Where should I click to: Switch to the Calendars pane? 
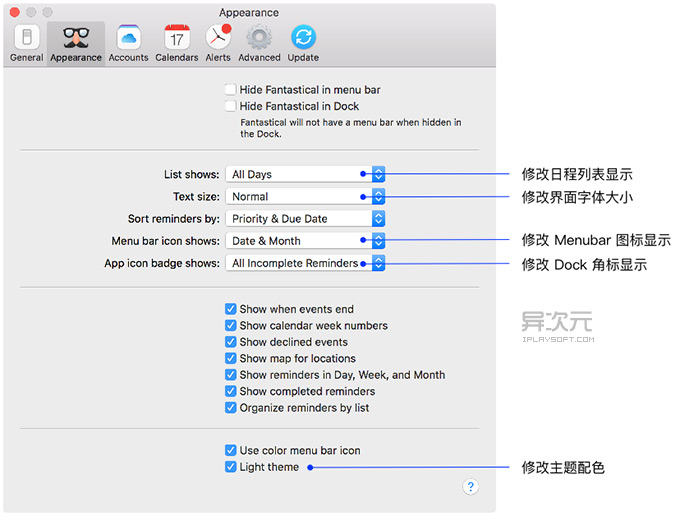tap(177, 42)
